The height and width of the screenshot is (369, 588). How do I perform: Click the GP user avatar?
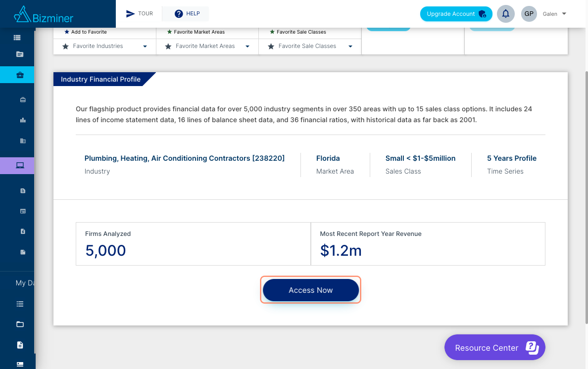pyautogui.click(x=529, y=14)
